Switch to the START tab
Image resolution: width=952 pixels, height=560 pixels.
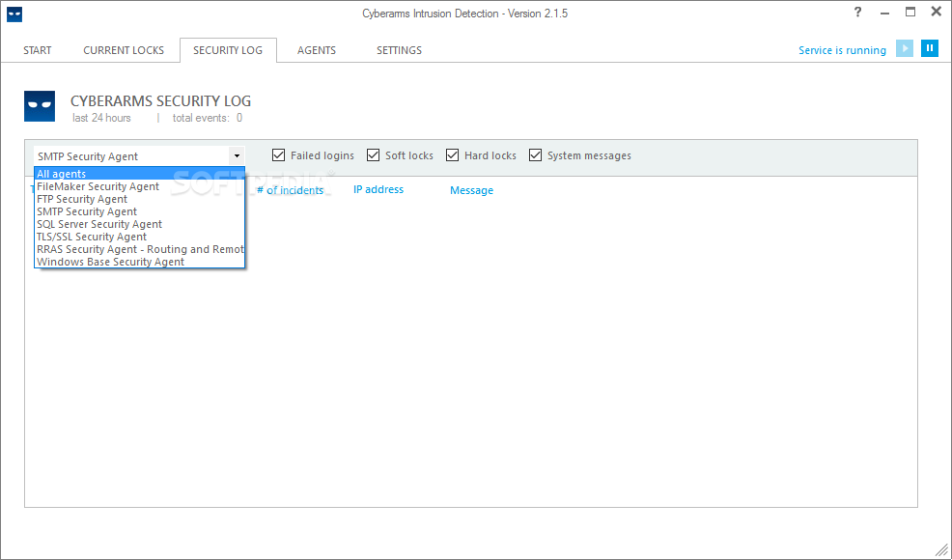(38, 50)
